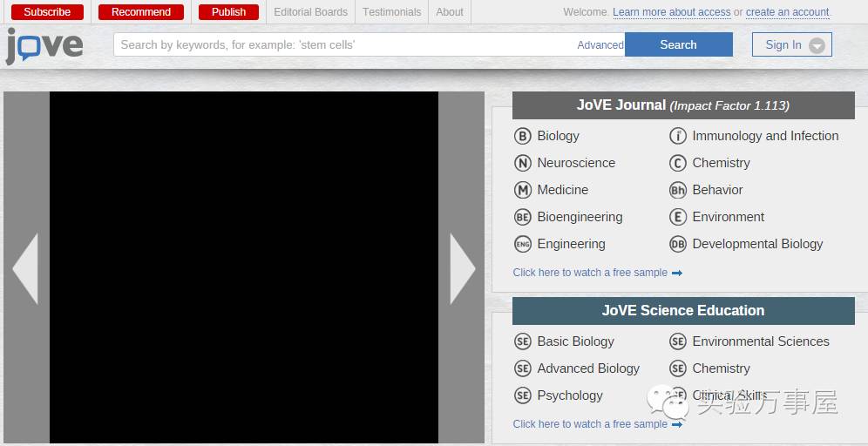This screenshot has width=868, height=446.
Task: Click the 'SE' icon beside Environmental Sciences
Action: pos(678,341)
